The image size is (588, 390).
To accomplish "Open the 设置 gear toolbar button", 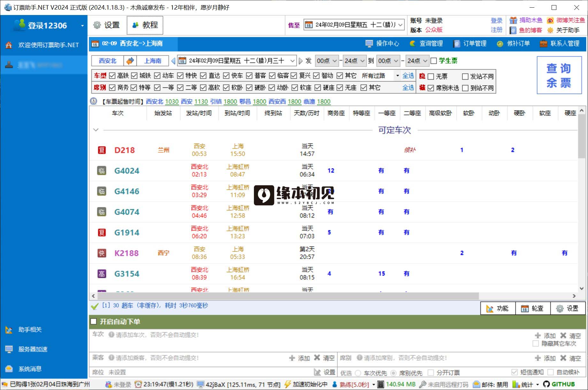I will (x=106, y=25).
